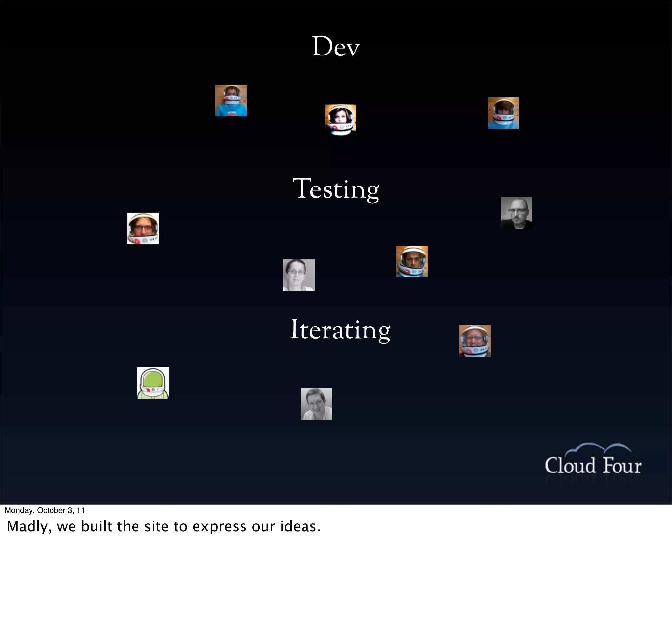Screen dimensions: 672x637
Task: Click the grayscale woman with glasses photo
Action: point(299,275)
